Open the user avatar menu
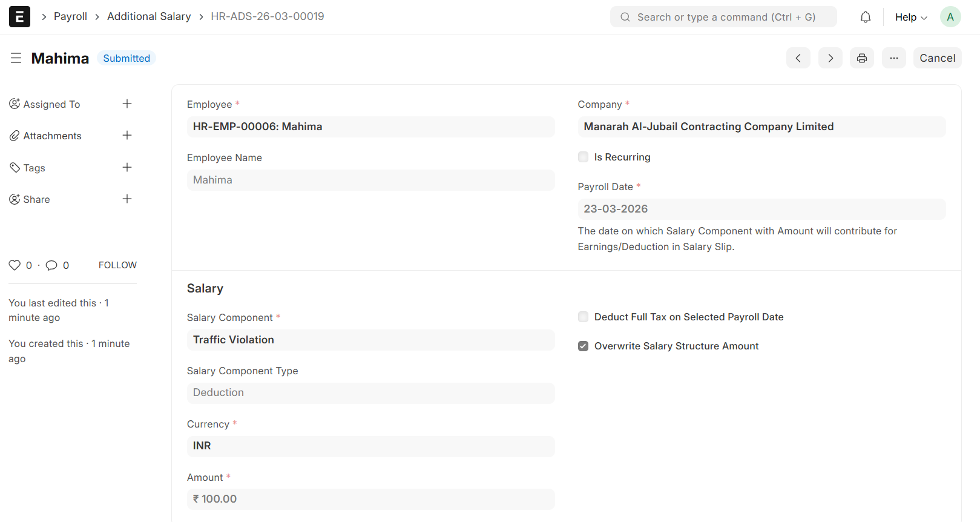This screenshot has height=522, width=980. (x=950, y=17)
